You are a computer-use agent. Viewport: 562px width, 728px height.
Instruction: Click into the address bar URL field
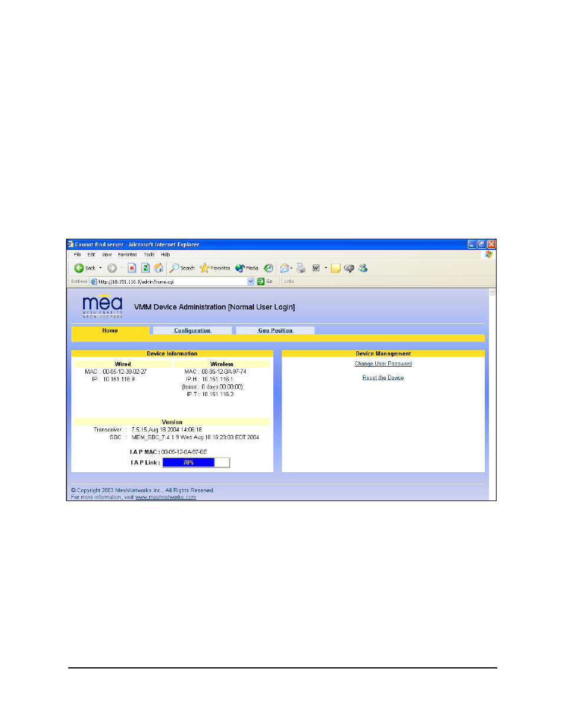click(172, 282)
